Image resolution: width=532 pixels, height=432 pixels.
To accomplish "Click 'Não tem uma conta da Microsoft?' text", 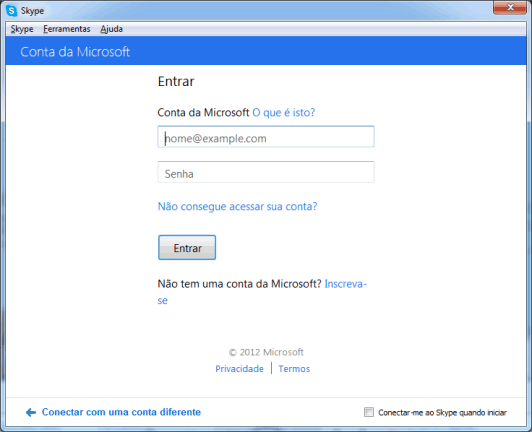I will (x=239, y=284).
